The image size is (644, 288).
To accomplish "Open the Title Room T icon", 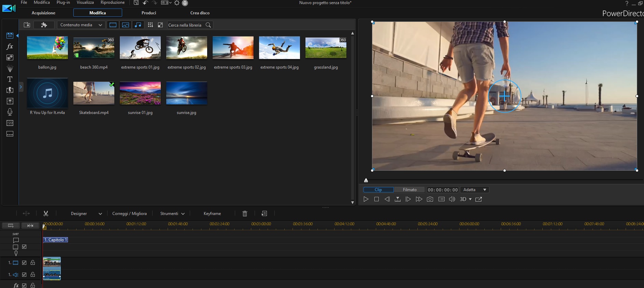I will click(10, 79).
